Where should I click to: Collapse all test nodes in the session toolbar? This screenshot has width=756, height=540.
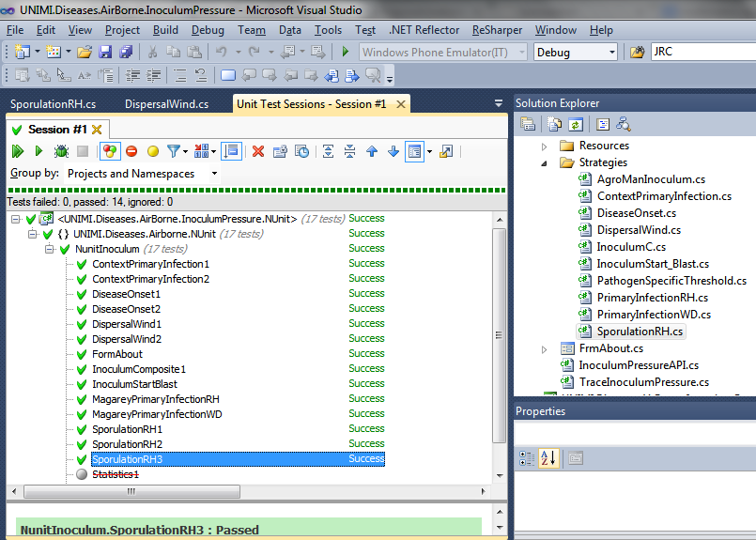[350, 151]
